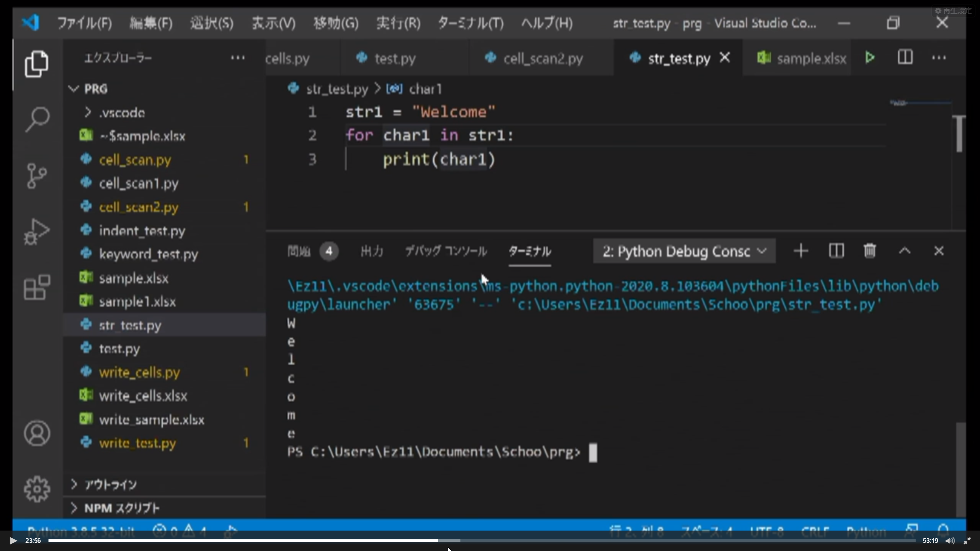Close the terminal panel

939,251
